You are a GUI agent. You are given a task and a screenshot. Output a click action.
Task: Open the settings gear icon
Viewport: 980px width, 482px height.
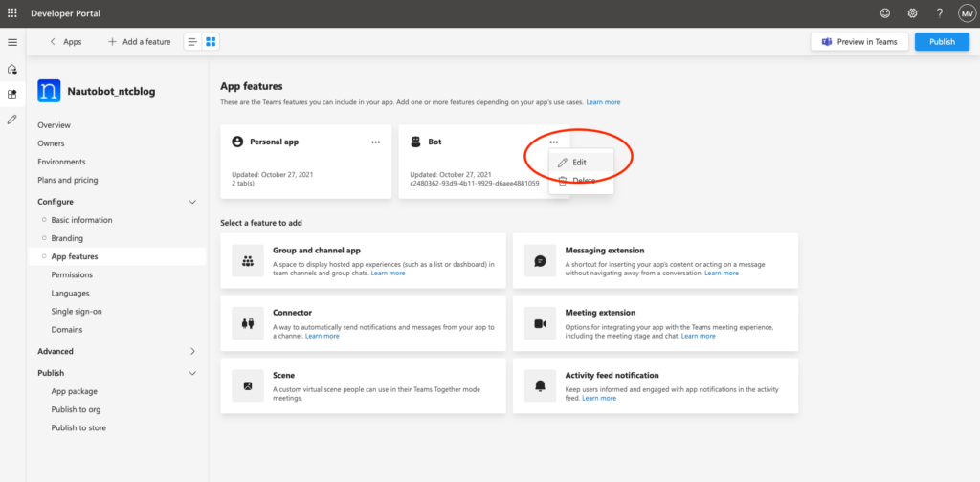pyautogui.click(x=912, y=13)
